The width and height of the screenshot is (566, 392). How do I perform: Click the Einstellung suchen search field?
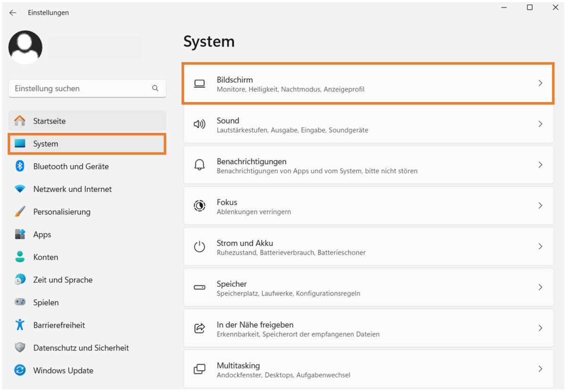[87, 88]
